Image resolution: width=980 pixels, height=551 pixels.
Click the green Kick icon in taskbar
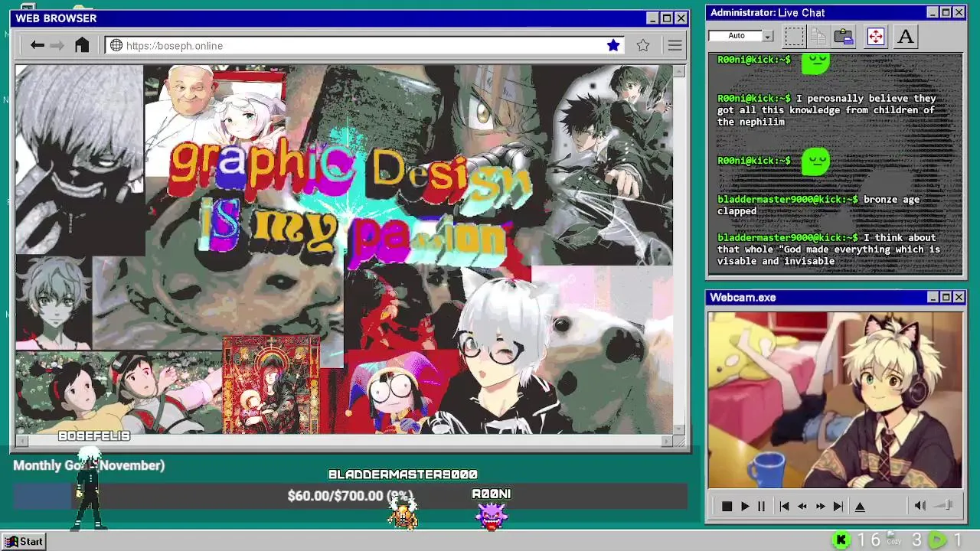[x=841, y=540]
